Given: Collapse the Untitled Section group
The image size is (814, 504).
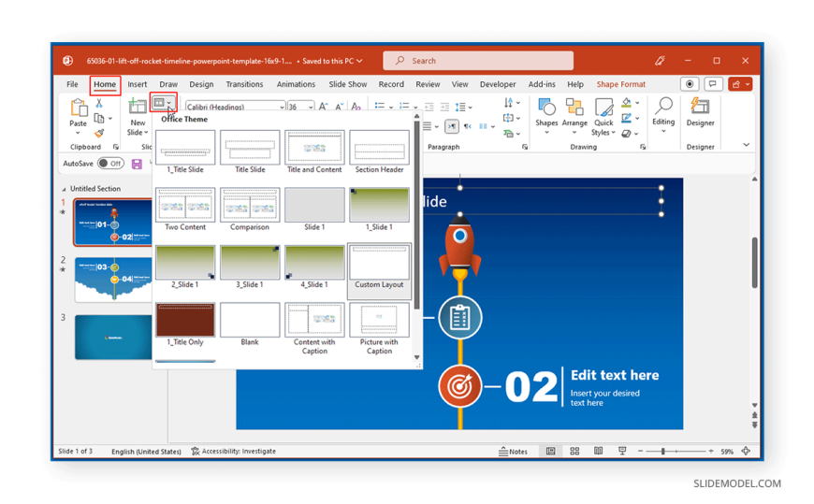Looking at the screenshot, I should 64,189.
